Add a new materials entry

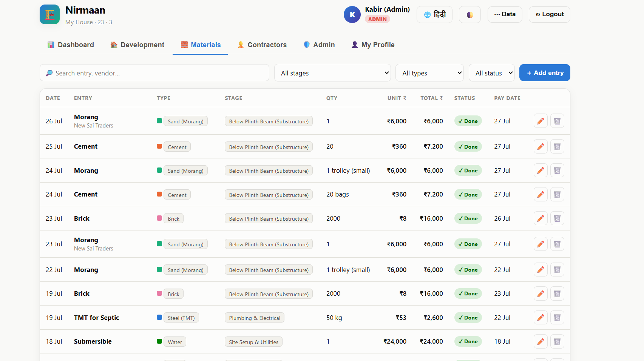545,73
